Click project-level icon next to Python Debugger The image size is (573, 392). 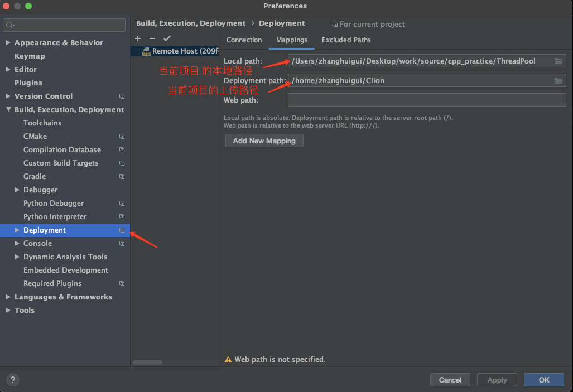coord(122,203)
